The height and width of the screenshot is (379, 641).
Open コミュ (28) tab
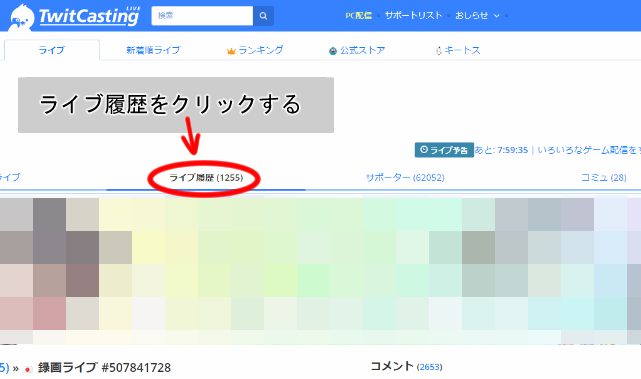point(604,177)
